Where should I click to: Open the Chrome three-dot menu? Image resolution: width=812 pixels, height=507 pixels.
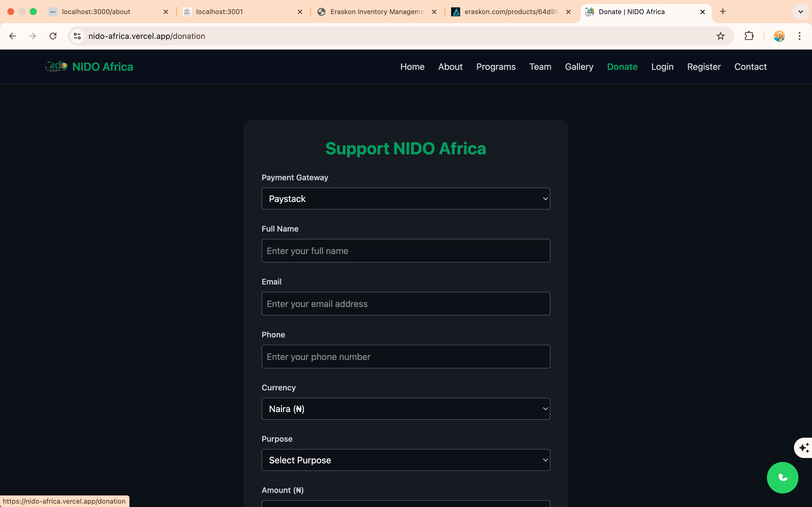(x=799, y=36)
